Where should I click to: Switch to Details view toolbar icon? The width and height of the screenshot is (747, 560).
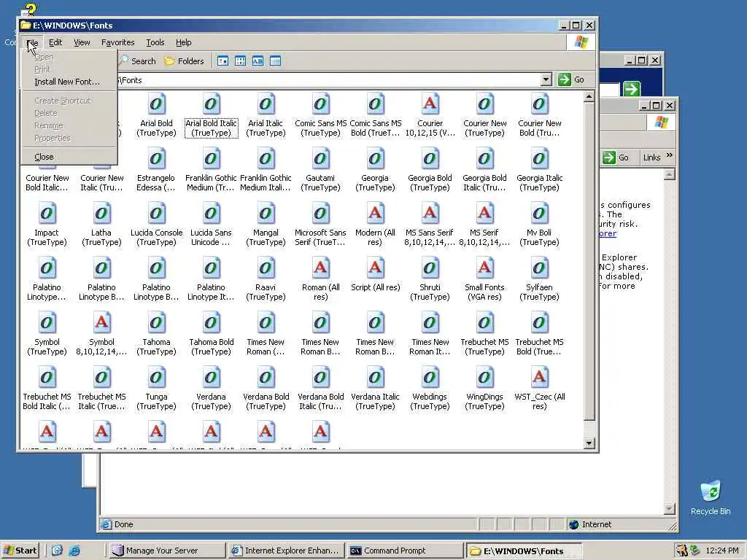(x=275, y=61)
